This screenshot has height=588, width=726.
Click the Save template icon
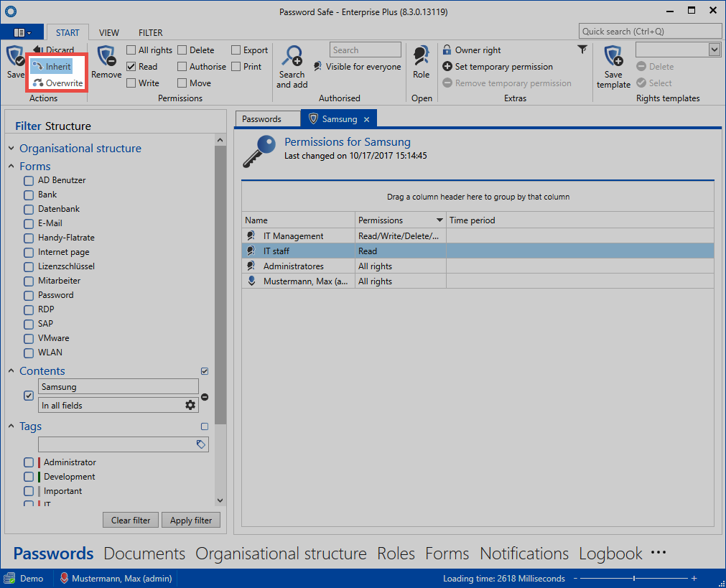click(613, 56)
